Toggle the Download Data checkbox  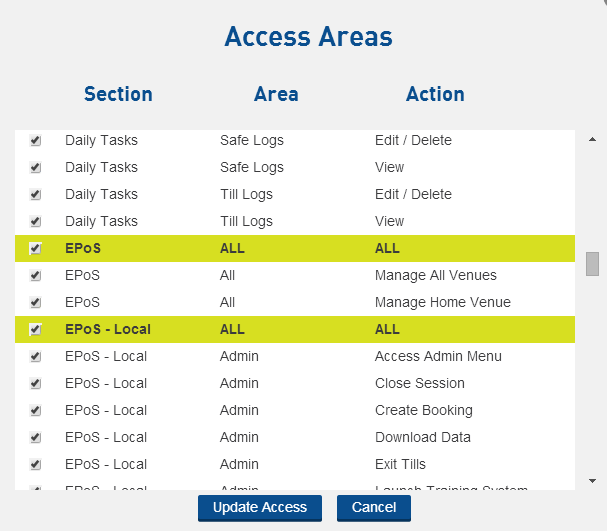(x=36, y=438)
